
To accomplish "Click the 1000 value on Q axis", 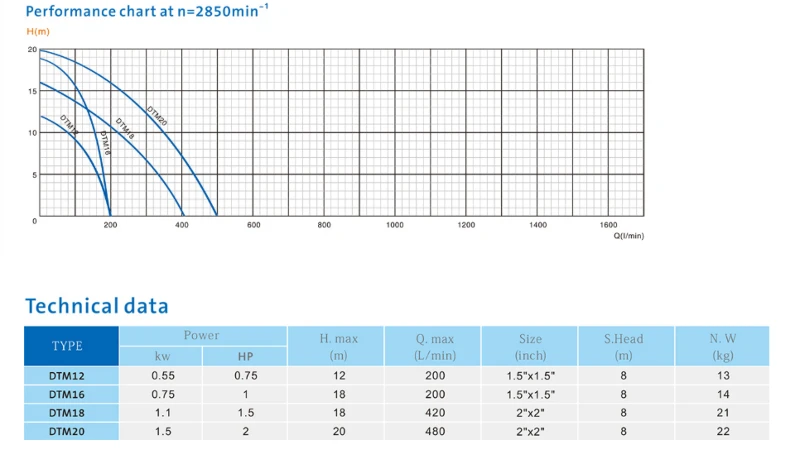I will (394, 225).
